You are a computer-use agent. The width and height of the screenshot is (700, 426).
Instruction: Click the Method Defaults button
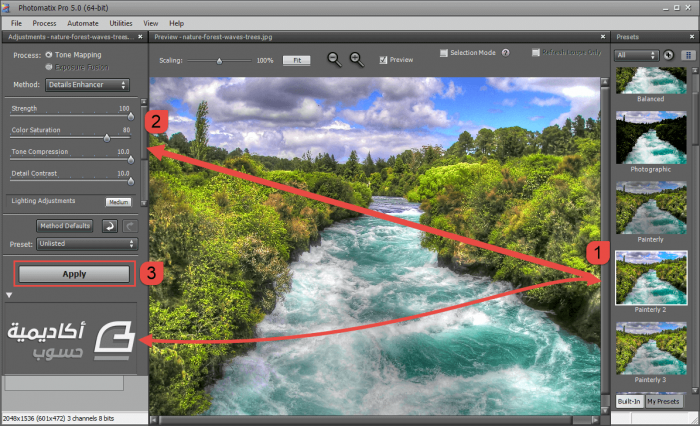click(65, 226)
